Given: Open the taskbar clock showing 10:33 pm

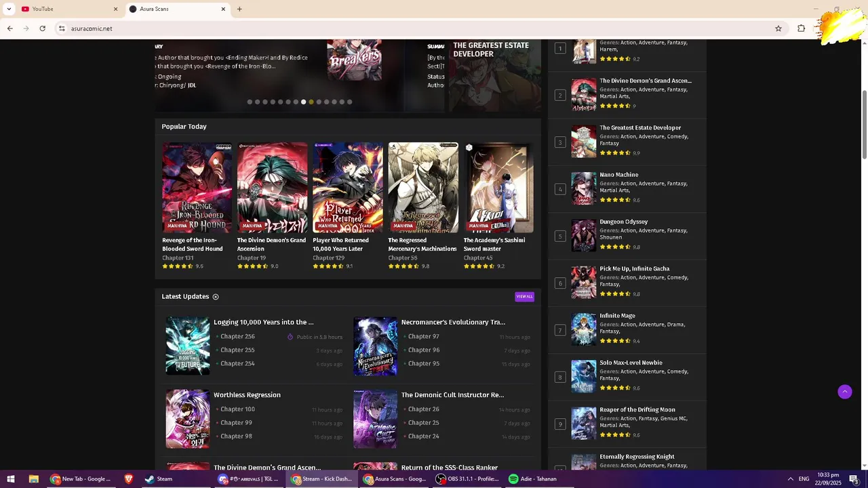Looking at the screenshot, I should pyautogui.click(x=828, y=479).
